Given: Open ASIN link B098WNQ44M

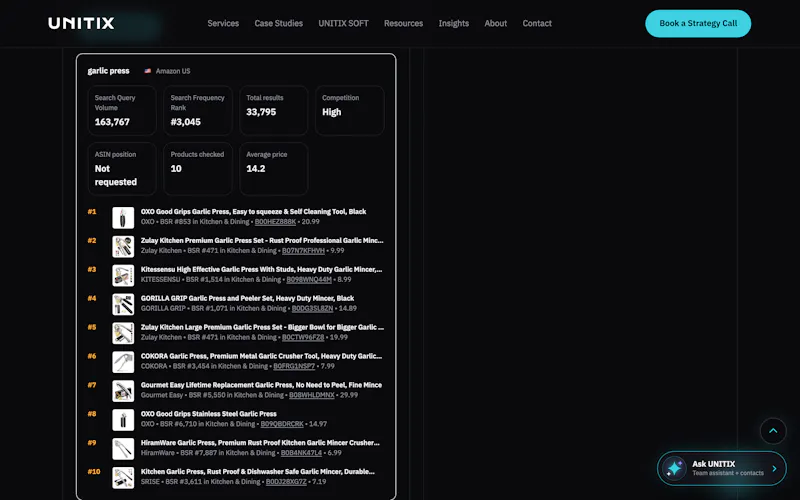Looking at the screenshot, I should (309, 280).
